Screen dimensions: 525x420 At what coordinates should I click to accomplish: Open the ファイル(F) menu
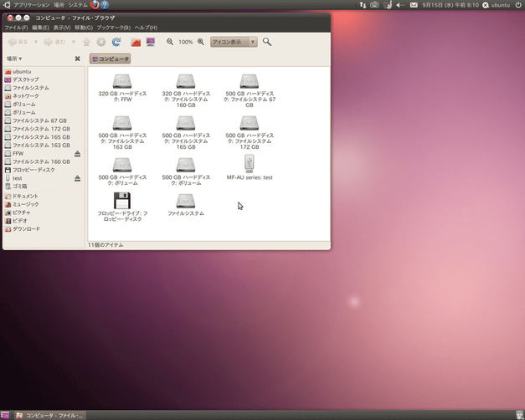(x=16, y=28)
